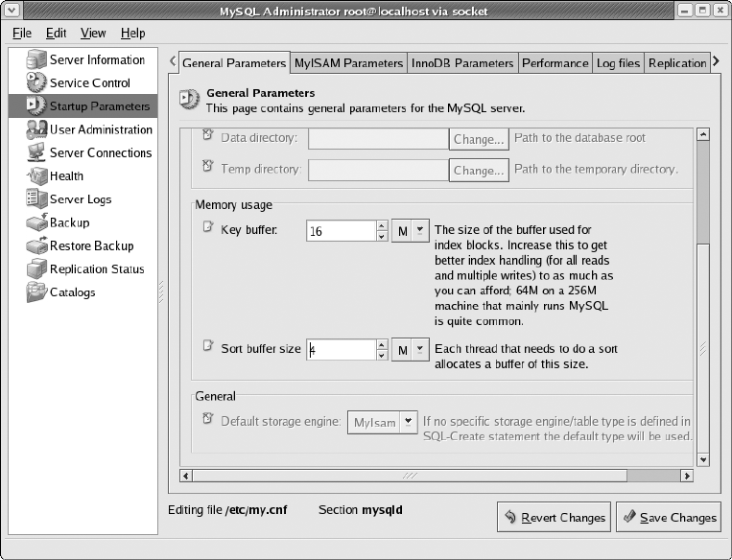This screenshot has width=732, height=560.
Task: Select the Backup drive icon
Action: [x=36, y=222]
